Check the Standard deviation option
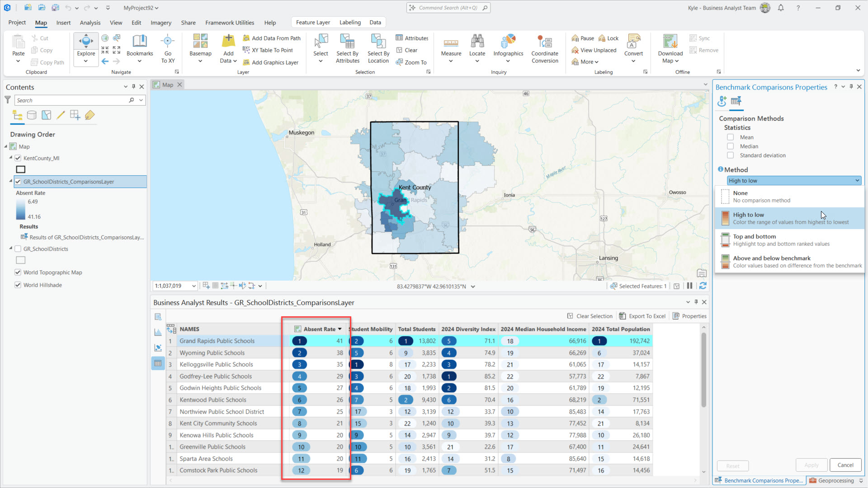This screenshot has width=868, height=488. 730,155
